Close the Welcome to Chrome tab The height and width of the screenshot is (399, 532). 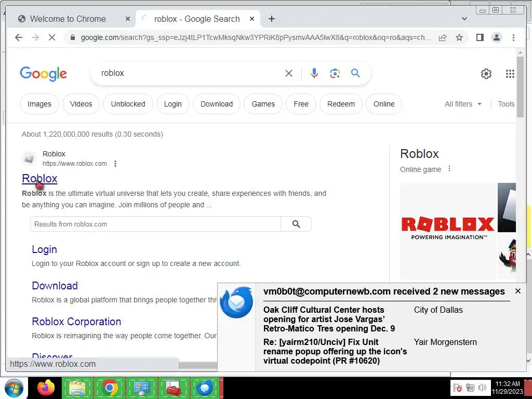128,19
